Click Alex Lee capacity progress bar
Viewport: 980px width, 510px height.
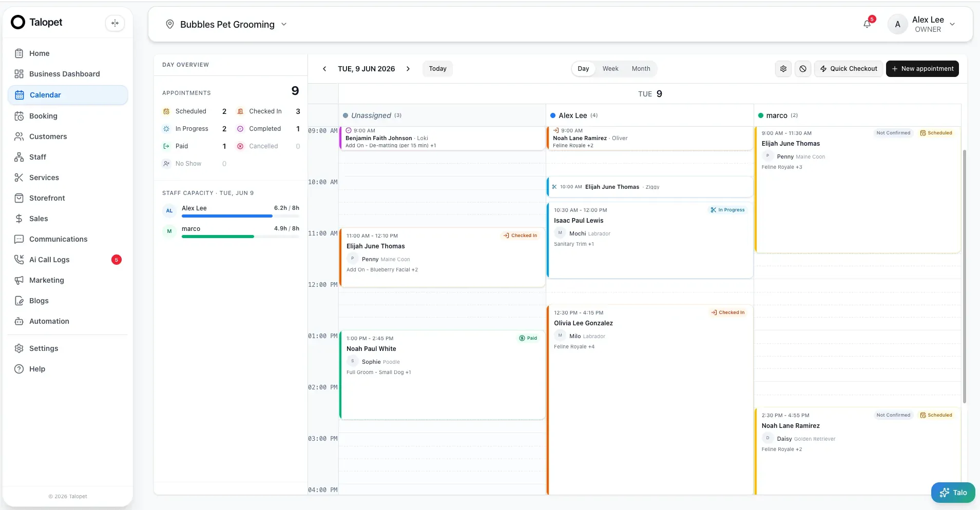click(x=240, y=216)
